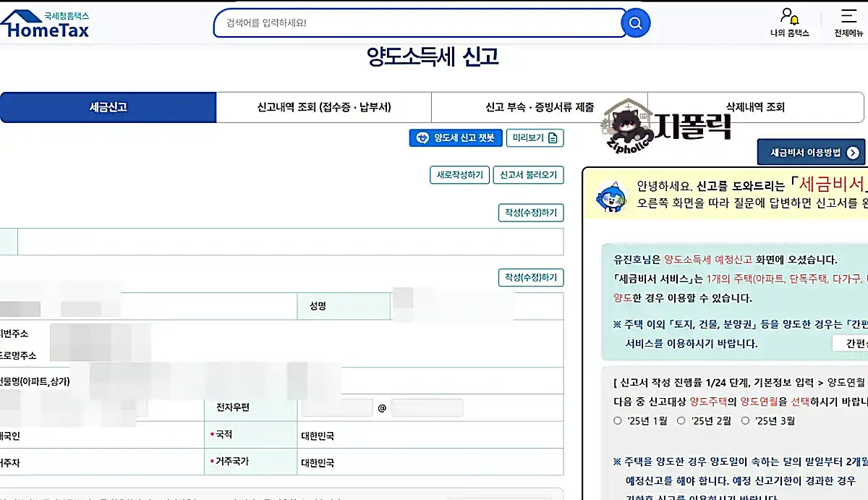Click the chatbot icon on 양도세 신고 챗봇
The height and width of the screenshot is (500, 868).
421,137
